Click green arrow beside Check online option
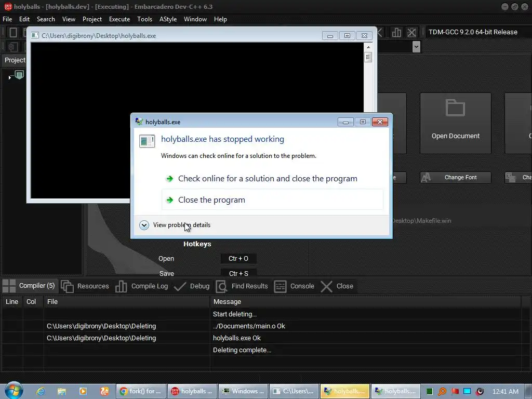532x399 pixels. pyautogui.click(x=170, y=179)
